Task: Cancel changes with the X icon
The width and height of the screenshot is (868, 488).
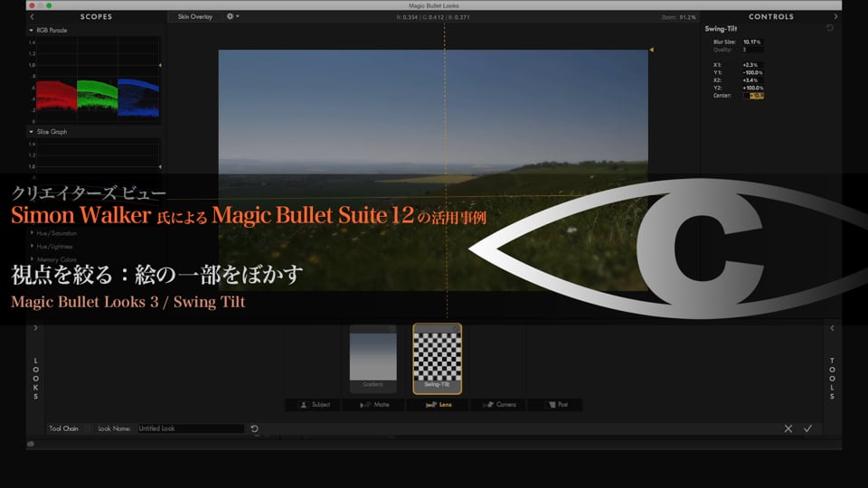Action: point(788,428)
